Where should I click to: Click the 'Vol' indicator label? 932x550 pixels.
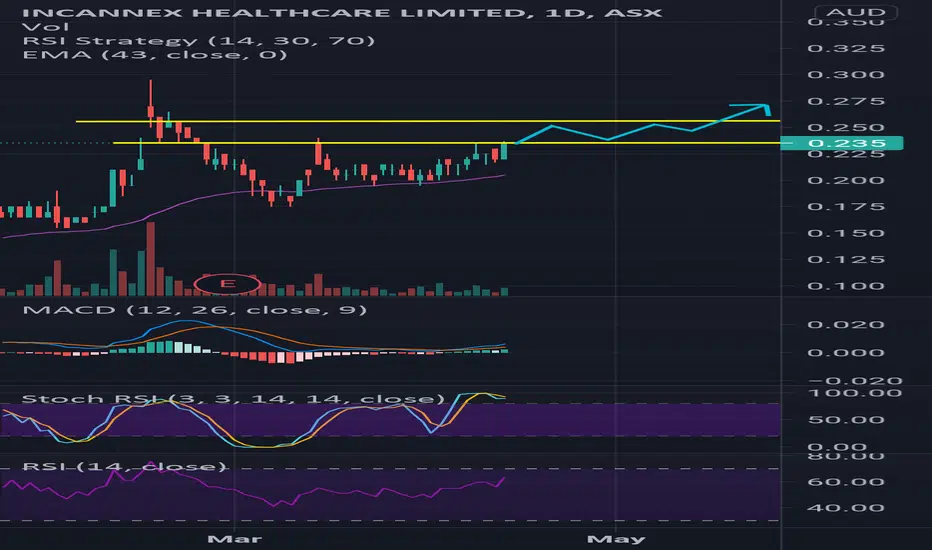click(x=45, y=27)
